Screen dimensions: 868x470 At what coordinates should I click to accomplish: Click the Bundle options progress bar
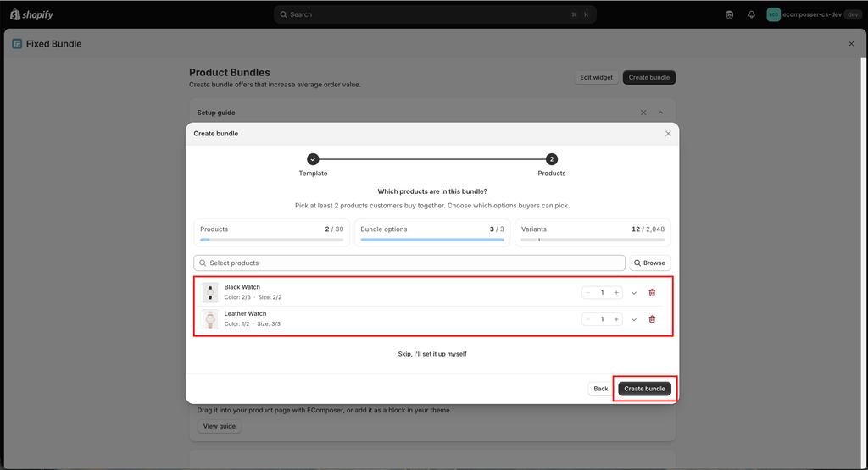(x=432, y=240)
